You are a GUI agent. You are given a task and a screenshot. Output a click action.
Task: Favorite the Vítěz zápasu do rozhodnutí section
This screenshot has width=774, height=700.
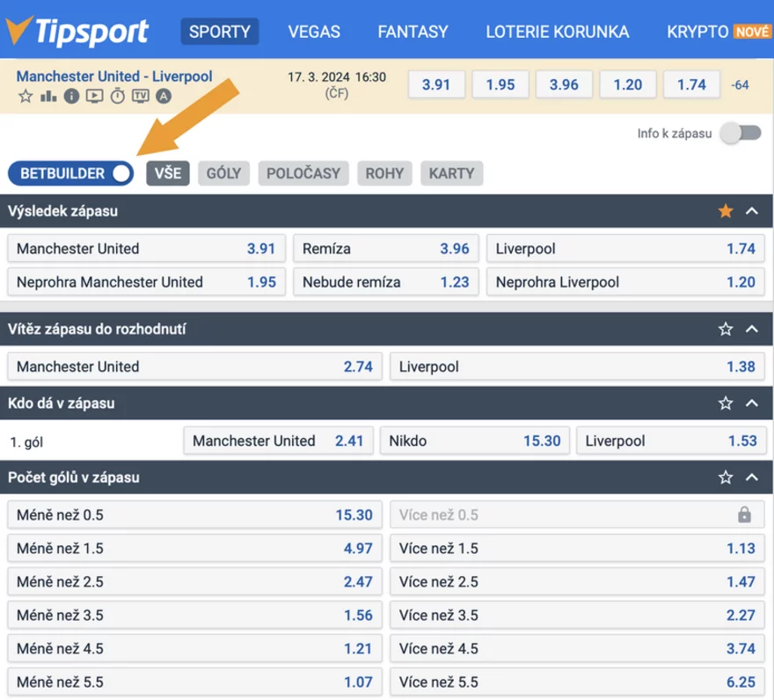tap(725, 329)
